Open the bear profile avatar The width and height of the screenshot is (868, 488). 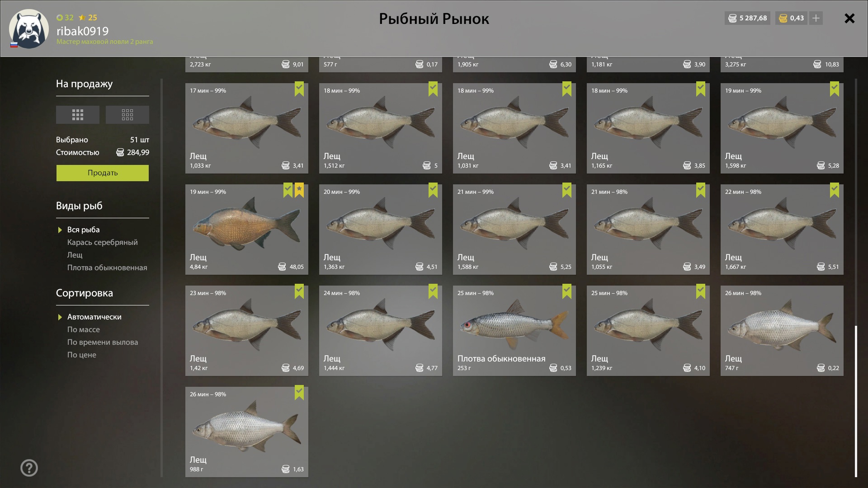[x=29, y=29]
